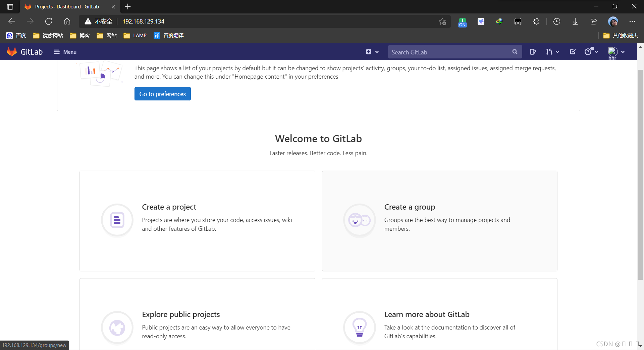Open the 网站 bookmark folder

(x=107, y=35)
